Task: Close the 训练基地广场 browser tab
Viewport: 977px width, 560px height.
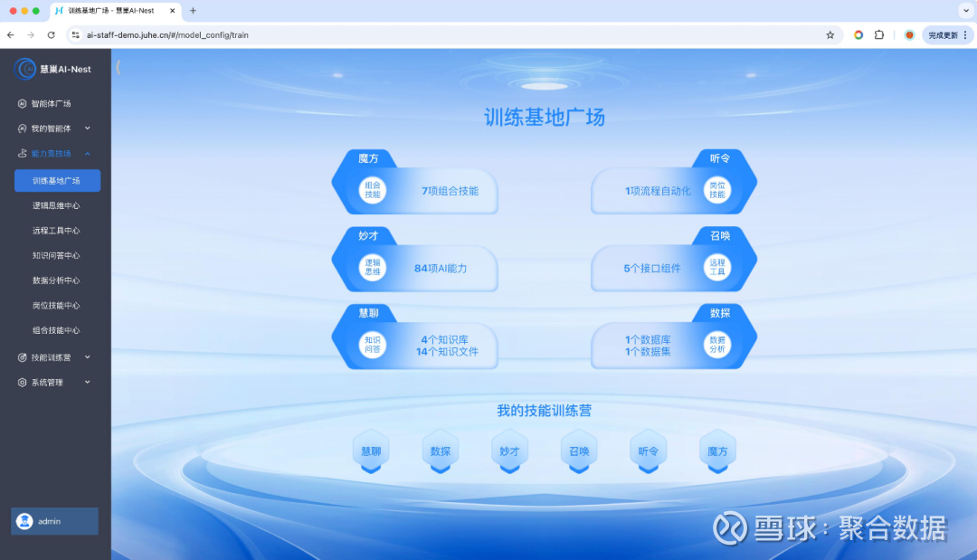Action: click(173, 11)
